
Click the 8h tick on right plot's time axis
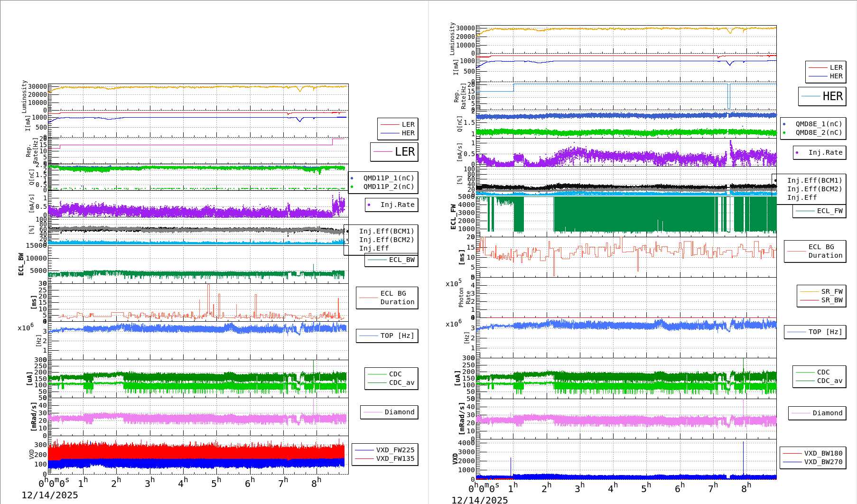click(746, 487)
